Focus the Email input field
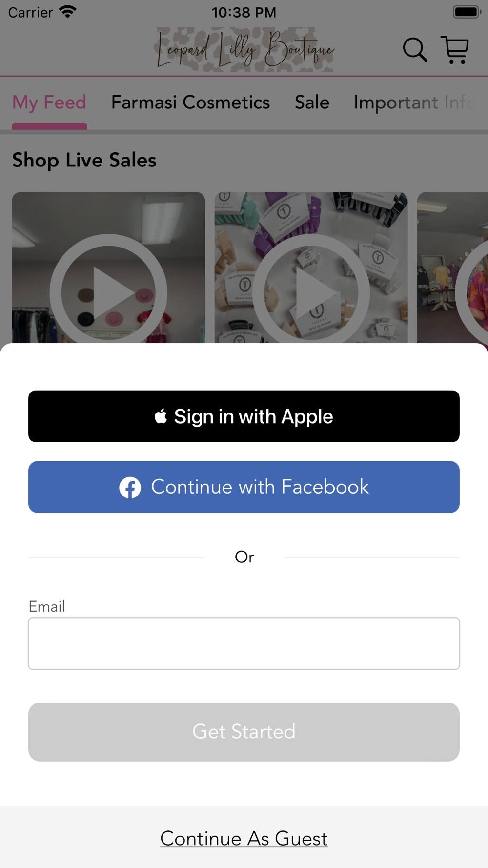 point(244,643)
